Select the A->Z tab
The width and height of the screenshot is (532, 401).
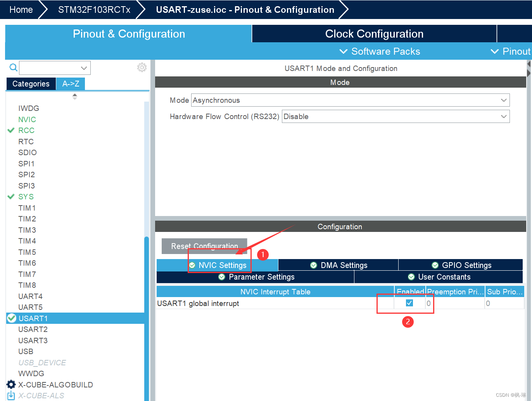[x=71, y=84]
